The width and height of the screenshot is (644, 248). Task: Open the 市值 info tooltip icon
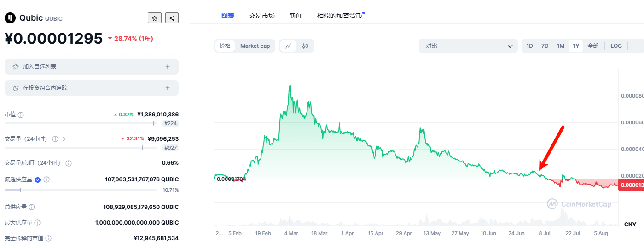(x=21, y=115)
